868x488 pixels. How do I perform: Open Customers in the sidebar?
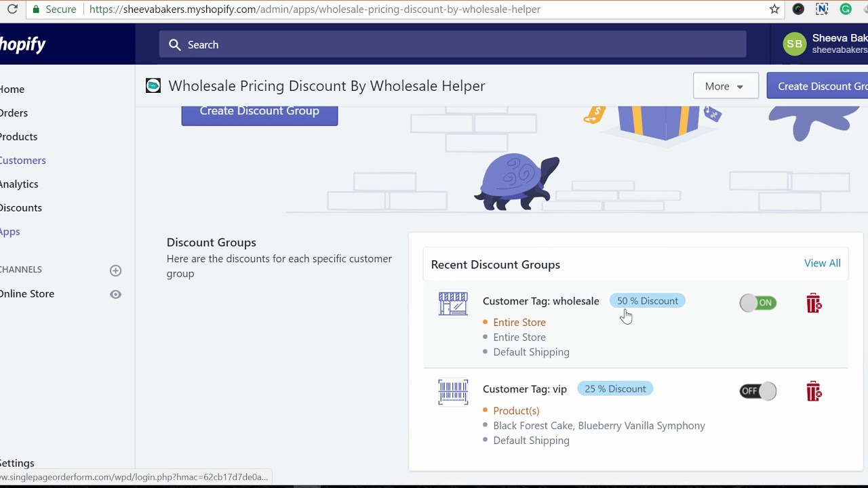point(23,161)
